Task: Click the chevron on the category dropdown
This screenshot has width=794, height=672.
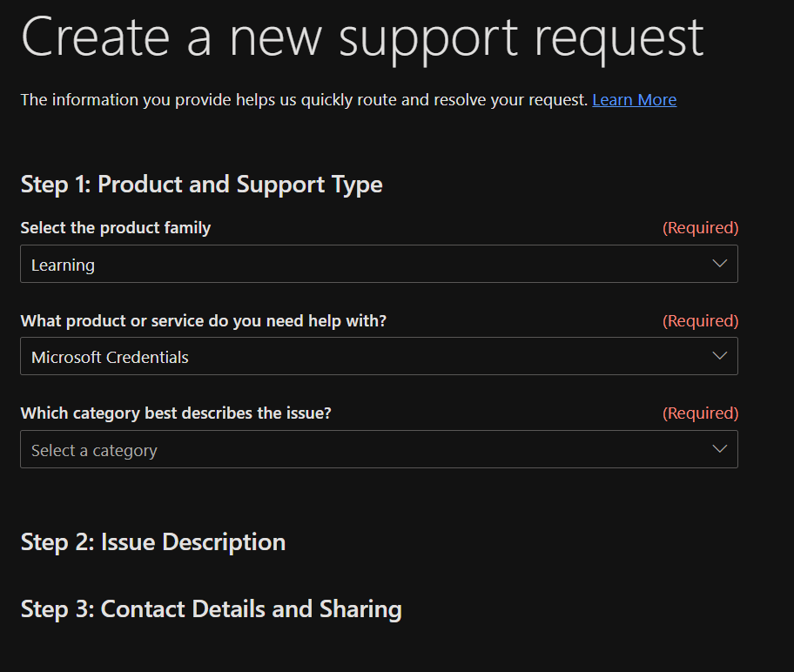Action: pyautogui.click(x=719, y=449)
